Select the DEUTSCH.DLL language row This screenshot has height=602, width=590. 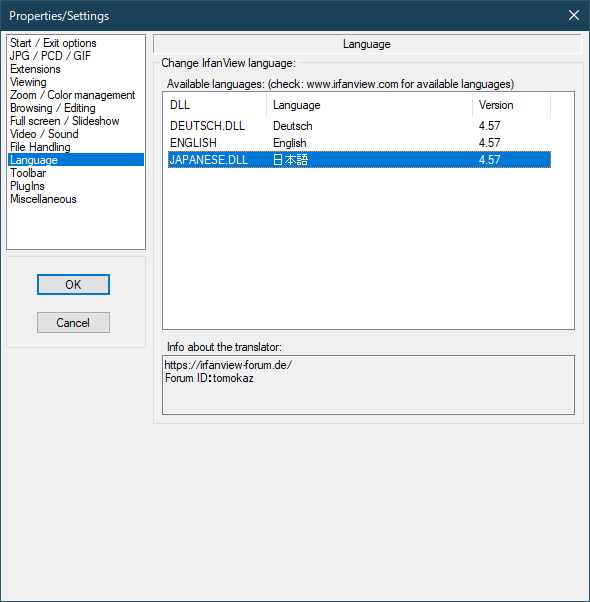coord(359,126)
